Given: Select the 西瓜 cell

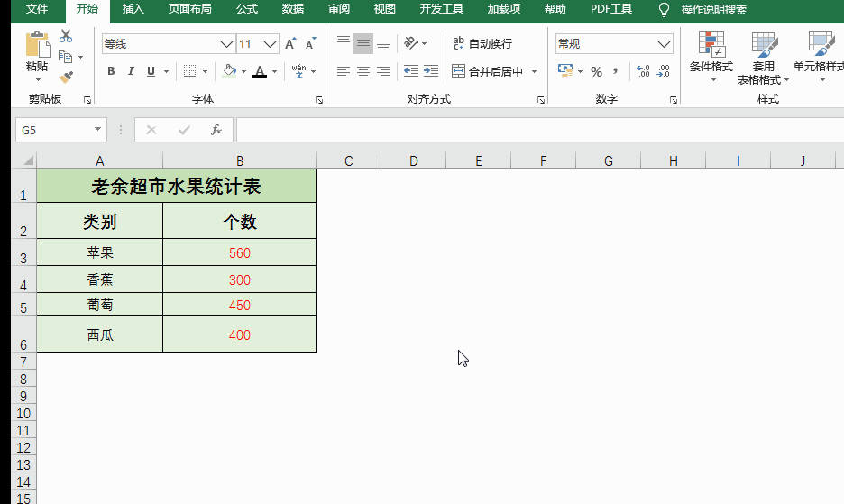Looking at the screenshot, I should 99,334.
